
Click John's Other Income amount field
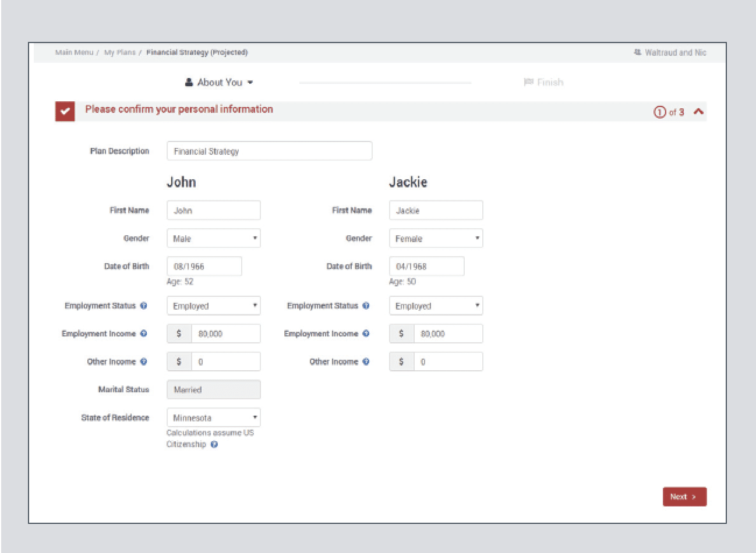click(225, 361)
